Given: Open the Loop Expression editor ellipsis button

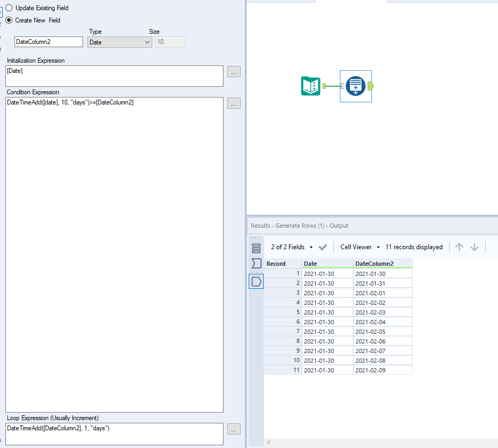Looking at the screenshot, I should click(234, 429).
